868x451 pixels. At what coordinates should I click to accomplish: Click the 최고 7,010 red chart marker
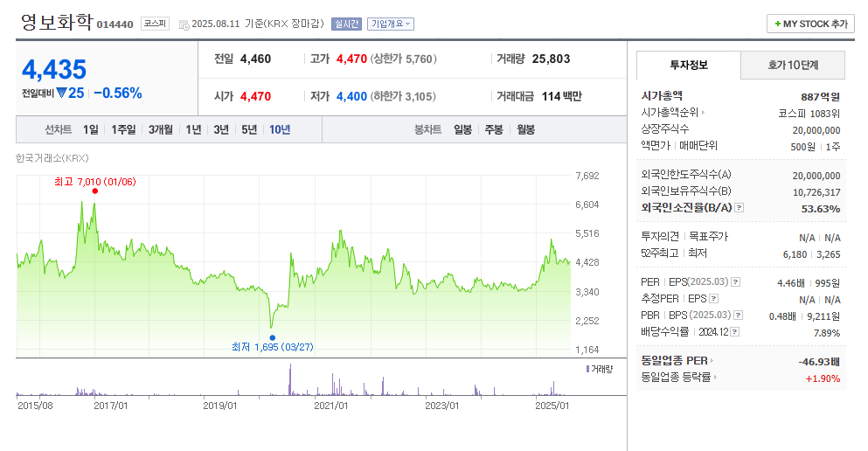coord(95,191)
